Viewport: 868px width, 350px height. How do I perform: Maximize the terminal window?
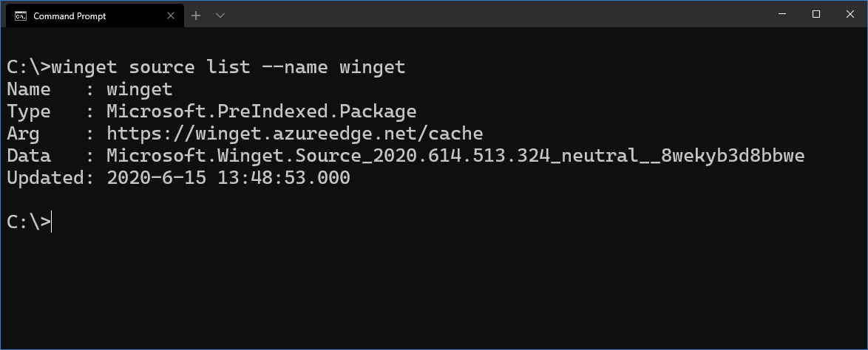coord(816,14)
